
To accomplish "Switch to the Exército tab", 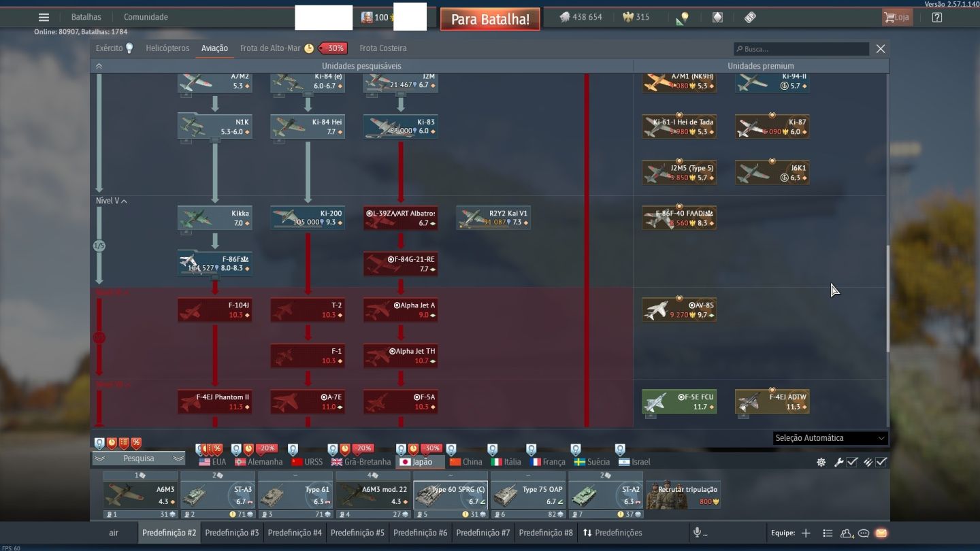I will 114,48.
